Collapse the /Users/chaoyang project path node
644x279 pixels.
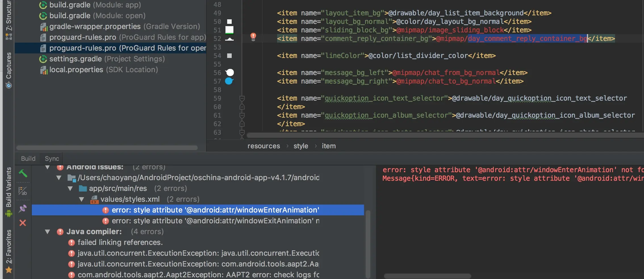coord(59,178)
